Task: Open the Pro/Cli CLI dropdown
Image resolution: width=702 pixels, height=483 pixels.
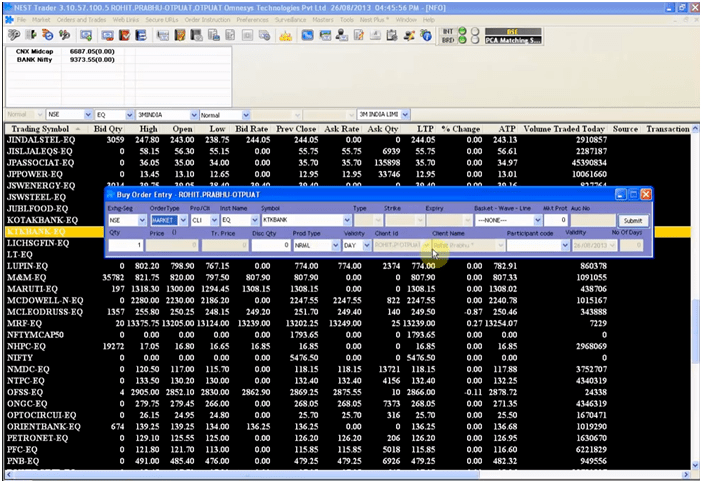Action: [x=214, y=220]
